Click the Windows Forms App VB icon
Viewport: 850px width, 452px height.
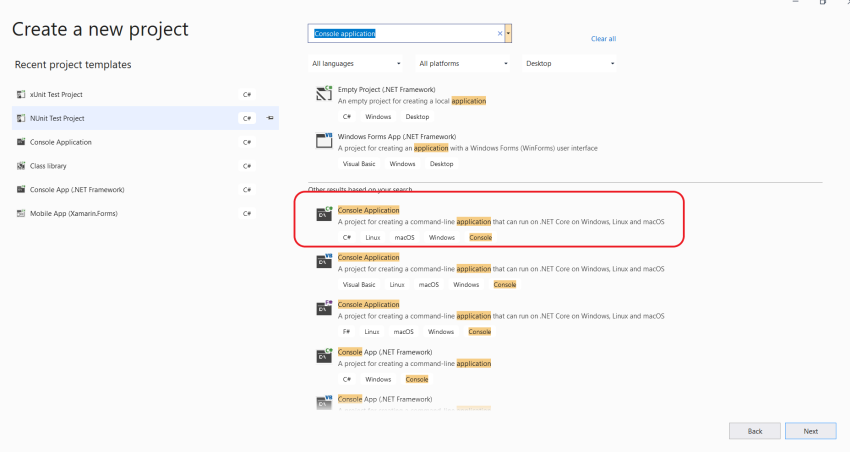tap(324, 140)
